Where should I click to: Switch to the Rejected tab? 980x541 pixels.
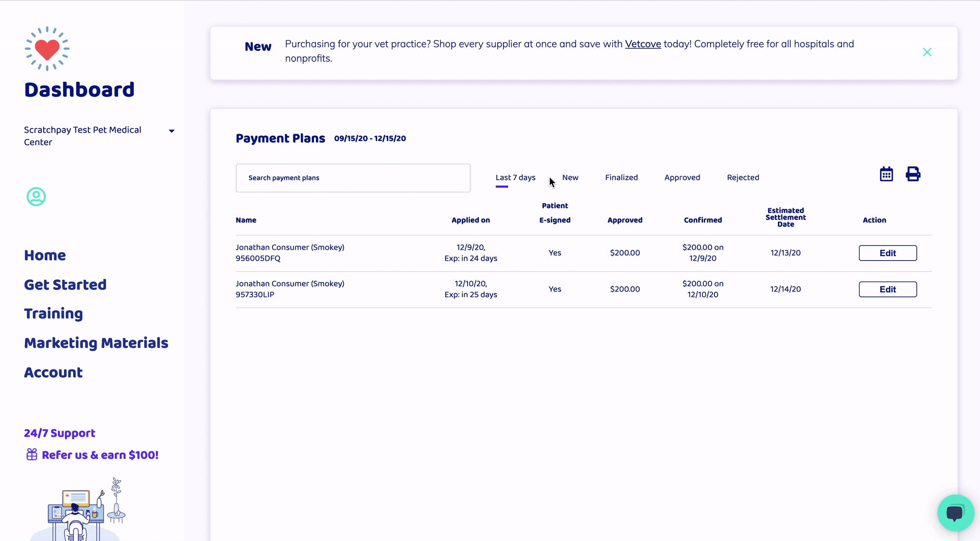[743, 177]
